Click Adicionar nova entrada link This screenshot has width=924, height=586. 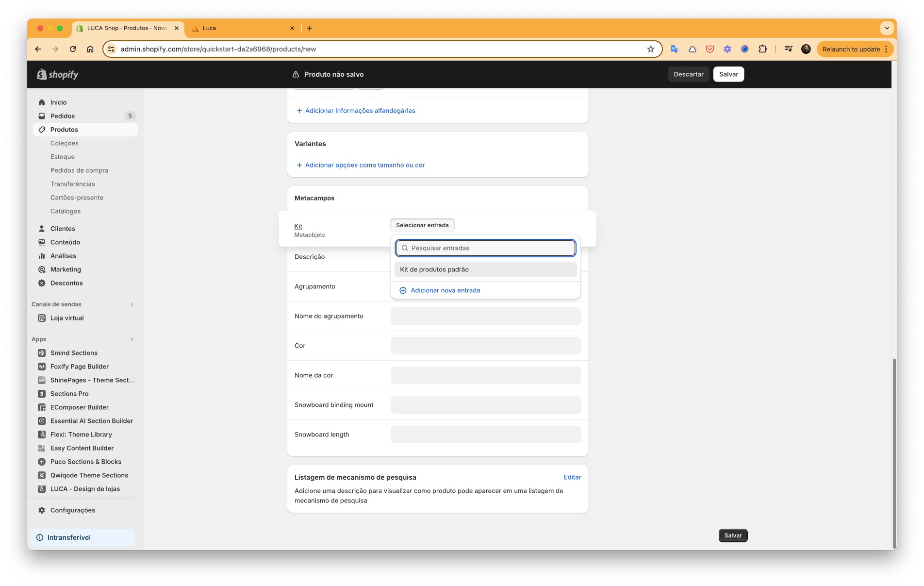pos(445,290)
